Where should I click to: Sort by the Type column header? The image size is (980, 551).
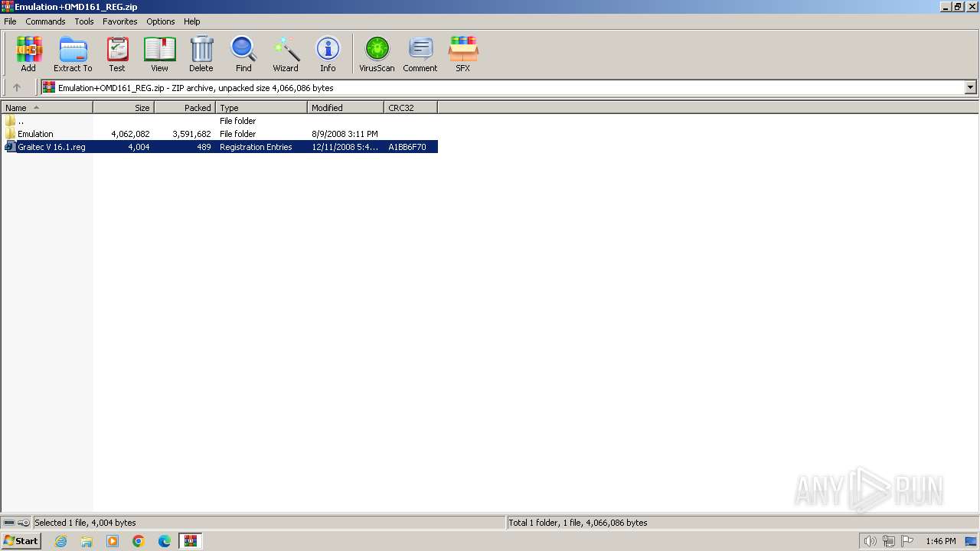click(262, 108)
